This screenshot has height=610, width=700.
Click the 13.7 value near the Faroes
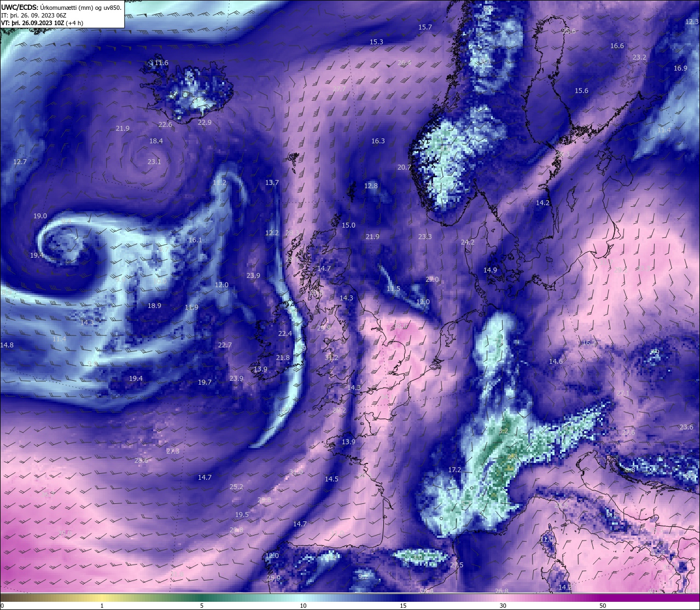[x=272, y=183]
